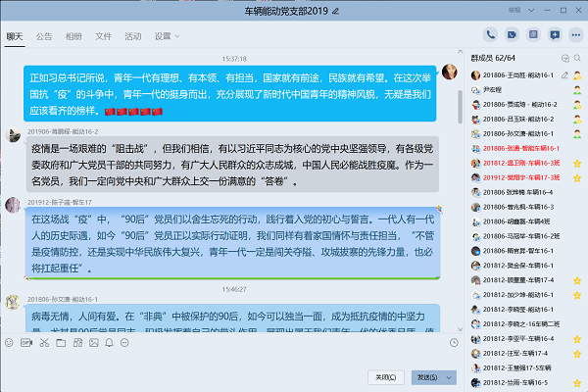Open the GIF video recording tool
This screenshot has height=392, width=588.
click(26, 342)
